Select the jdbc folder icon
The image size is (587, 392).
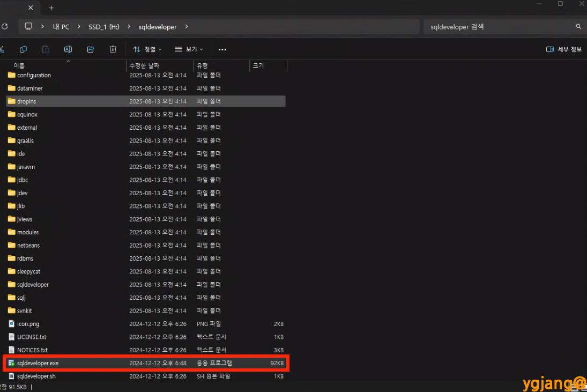(x=12, y=180)
